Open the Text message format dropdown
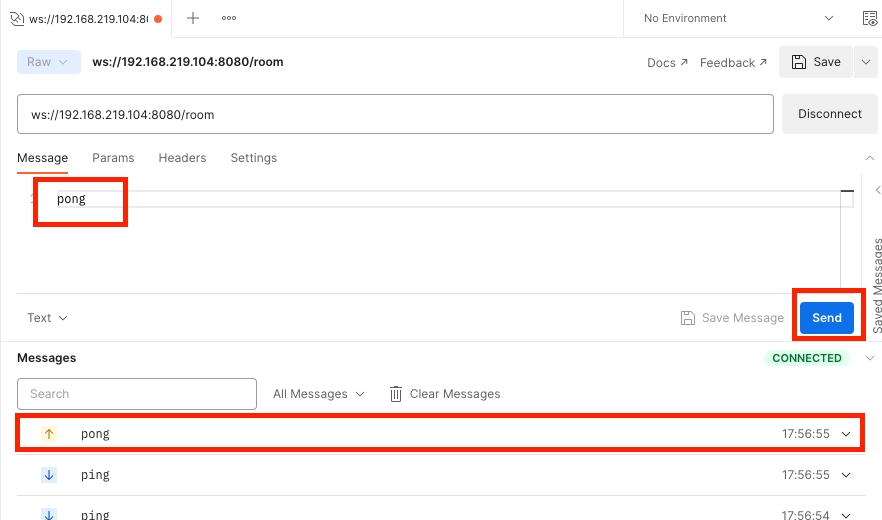The width and height of the screenshot is (882, 520). pyautogui.click(x=47, y=318)
